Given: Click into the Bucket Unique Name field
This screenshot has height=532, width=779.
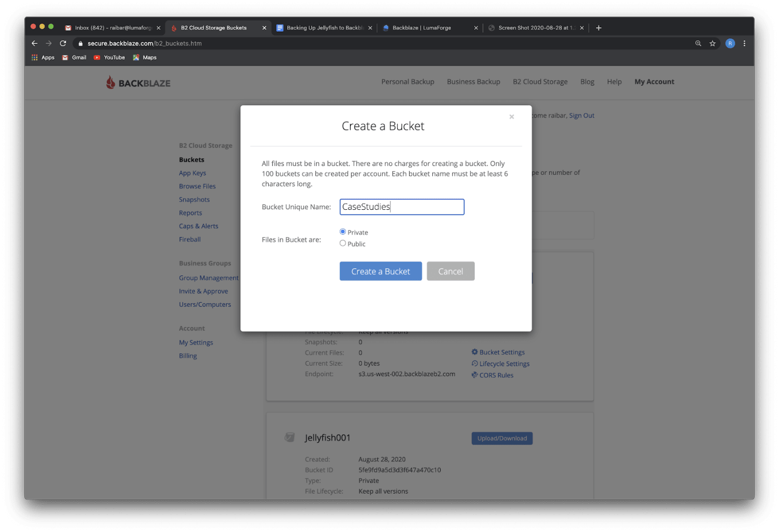Looking at the screenshot, I should [402, 207].
